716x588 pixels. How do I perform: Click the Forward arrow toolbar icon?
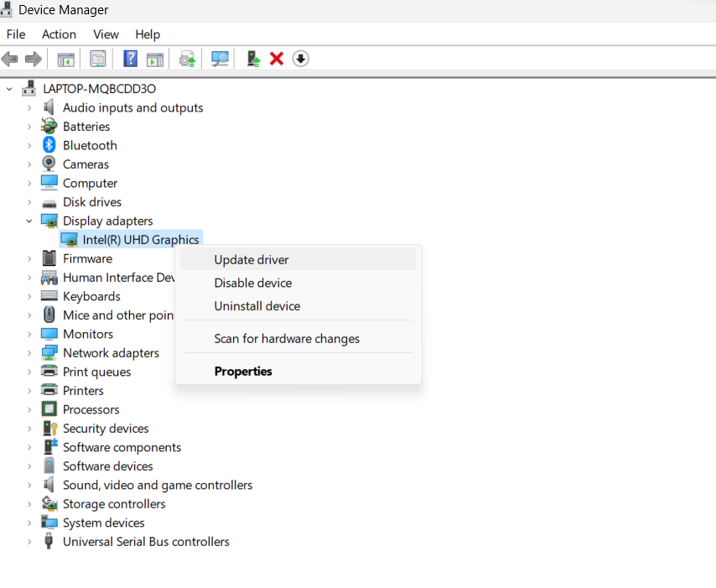34,59
